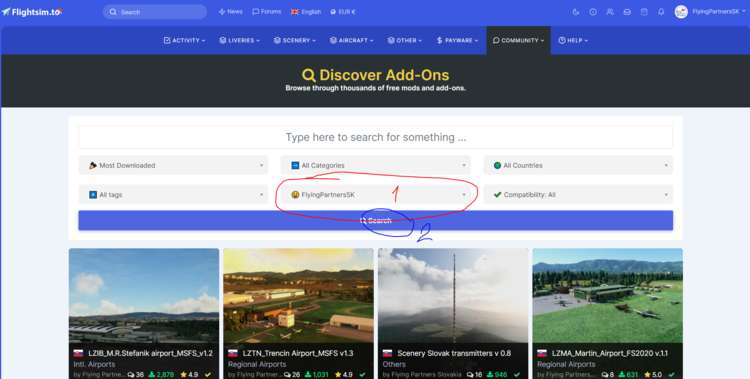Click the main add-on search text field

(x=375, y=137)
